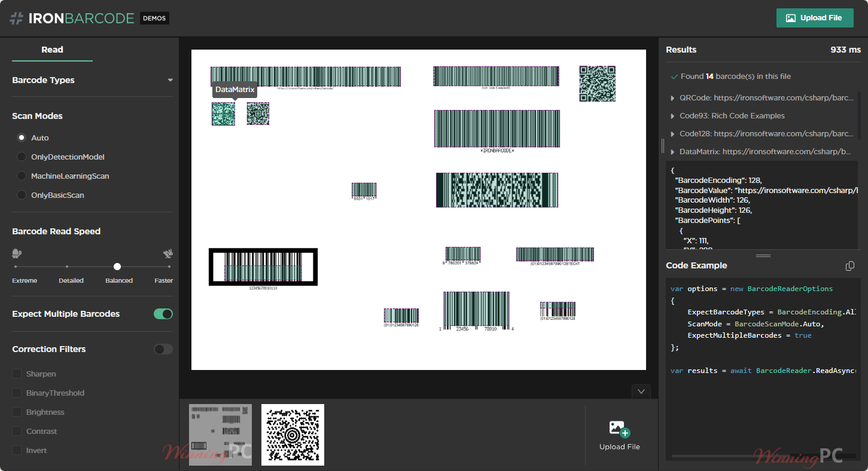Screen dimensions: 868x471
Task: Click the Results panel left divider handle
Action: tap(662, 146)
